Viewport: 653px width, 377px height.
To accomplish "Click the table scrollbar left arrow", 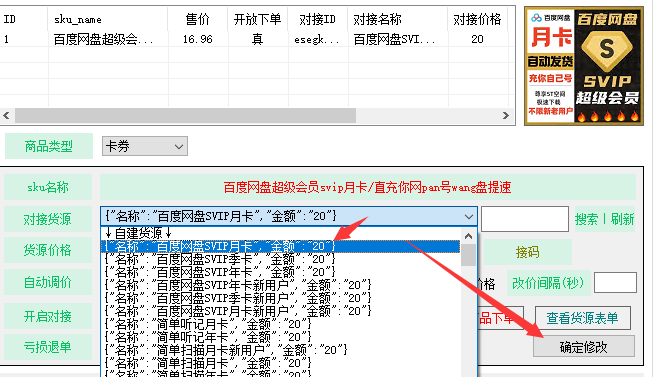I will click(6, 115).
